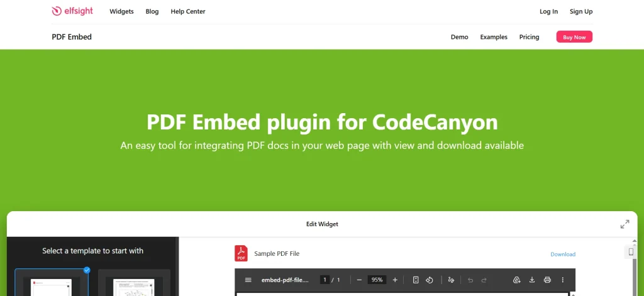The height and width of the screenshot is (296, 644).
Task: Click the undo arrow in PDF toolbar
Action: [470, 280]
